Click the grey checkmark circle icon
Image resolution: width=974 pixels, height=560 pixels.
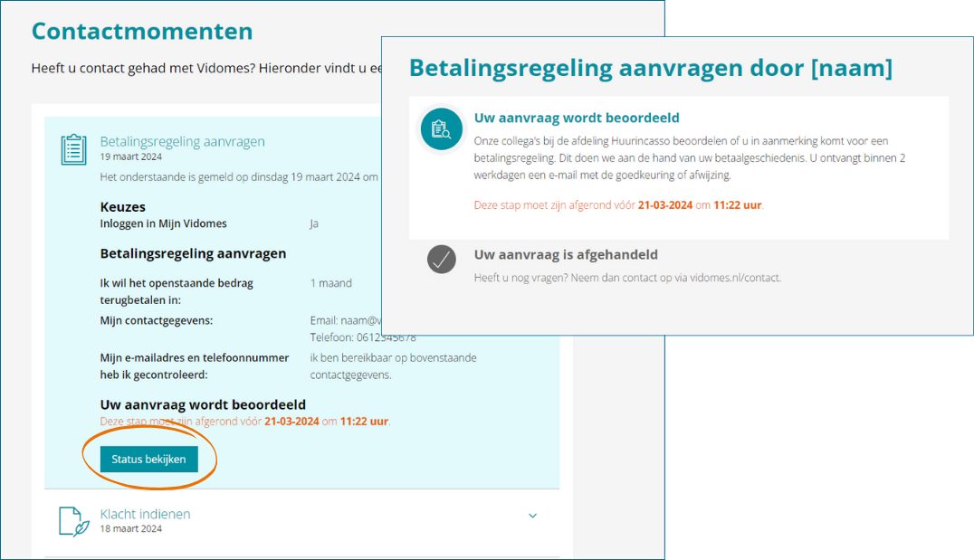[441, 260]
